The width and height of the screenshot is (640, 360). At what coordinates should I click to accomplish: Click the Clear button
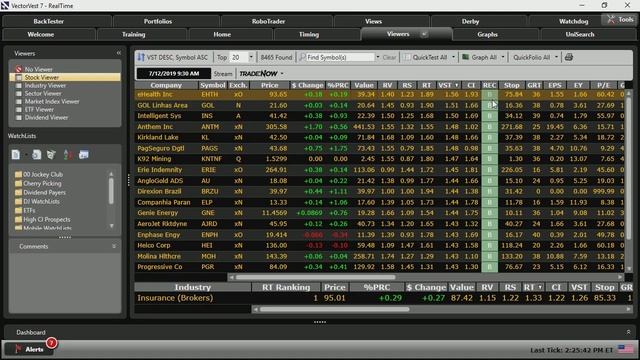389,58
